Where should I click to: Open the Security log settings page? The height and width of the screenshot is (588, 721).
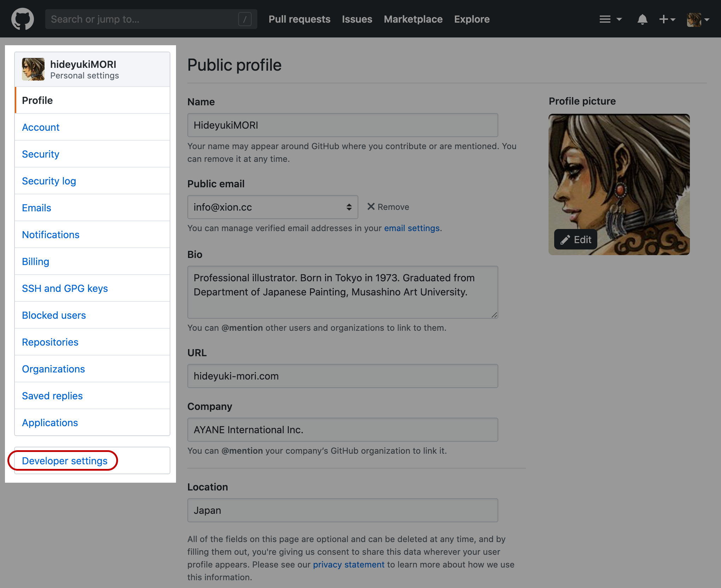coord(48,181)
